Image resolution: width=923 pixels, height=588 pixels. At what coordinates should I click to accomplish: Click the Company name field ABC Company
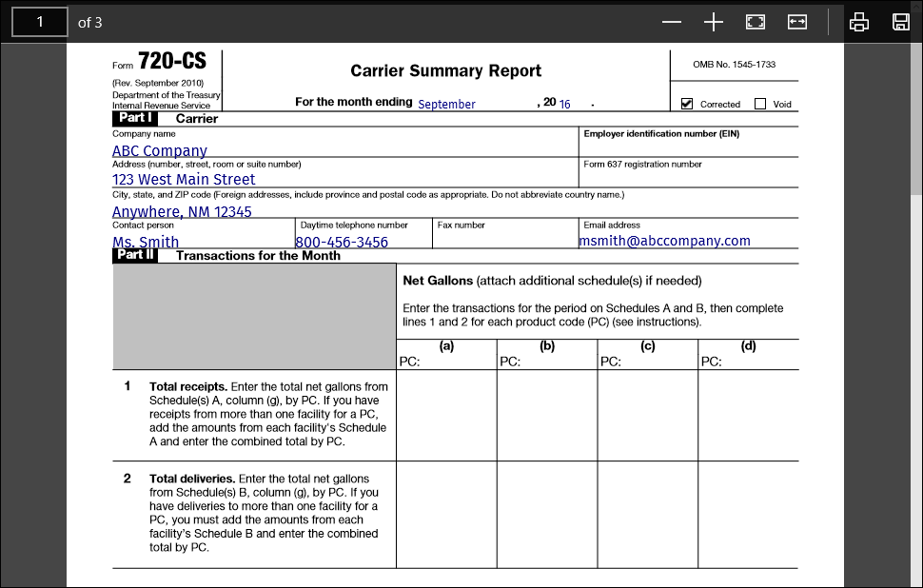[345, 150]
